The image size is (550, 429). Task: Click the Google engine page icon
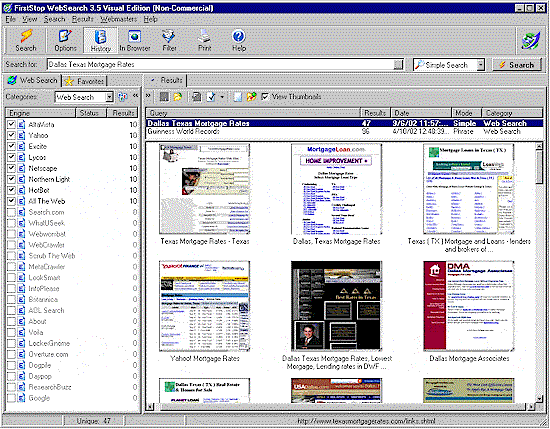coord(22,398)
